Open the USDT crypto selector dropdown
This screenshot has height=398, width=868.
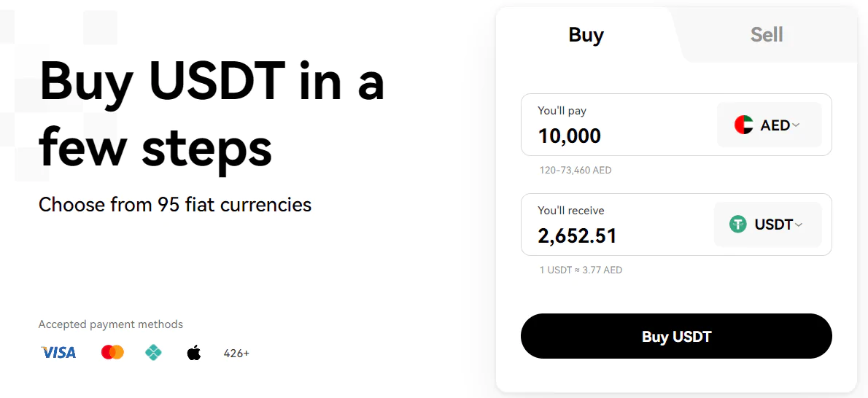click(x=768, y=225)
